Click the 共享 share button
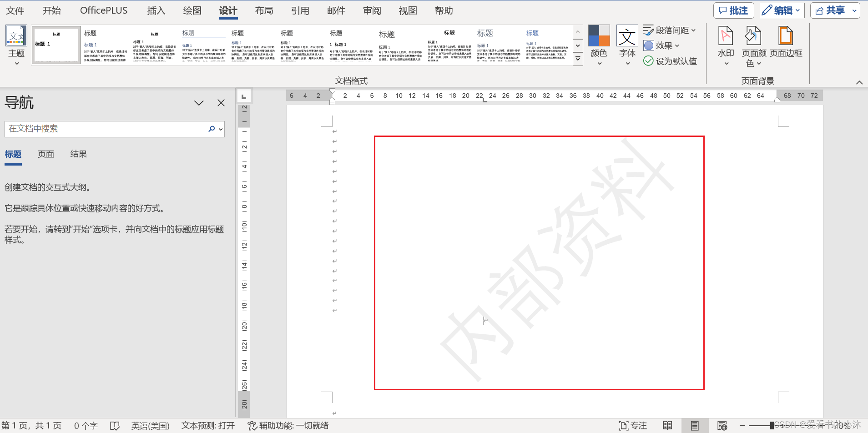Image resolution: width=868 pixels, height=433 pixels. tap(830, 10)
